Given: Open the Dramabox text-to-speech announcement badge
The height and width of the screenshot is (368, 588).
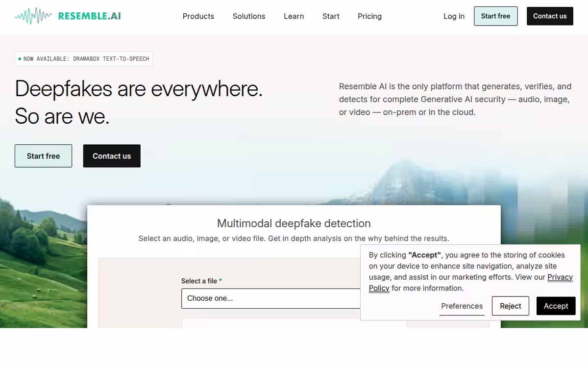Looking at the screenshot, I should [83, 59].
